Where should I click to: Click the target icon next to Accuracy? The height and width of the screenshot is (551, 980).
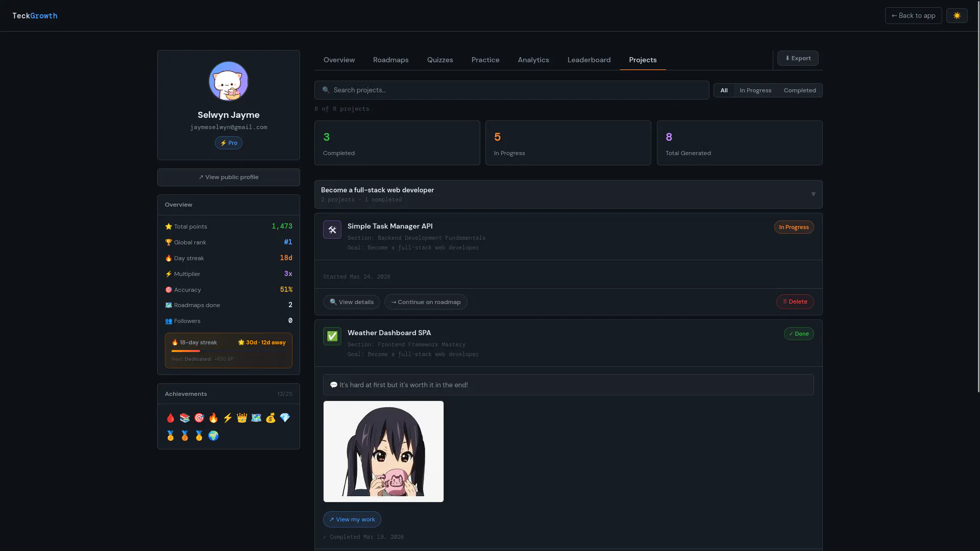[x=168, y=290]
